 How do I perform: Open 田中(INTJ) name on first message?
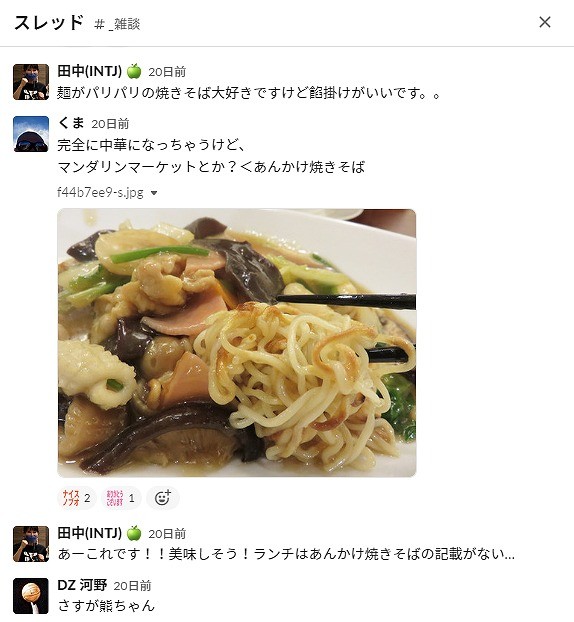pos(90,71)
